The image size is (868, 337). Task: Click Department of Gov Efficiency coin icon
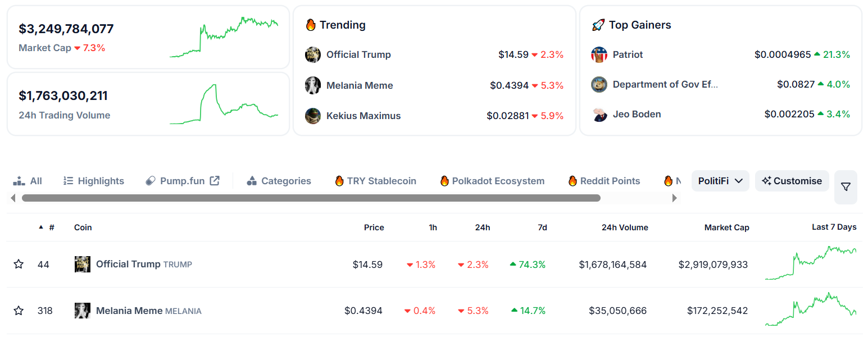pos(599,84)
